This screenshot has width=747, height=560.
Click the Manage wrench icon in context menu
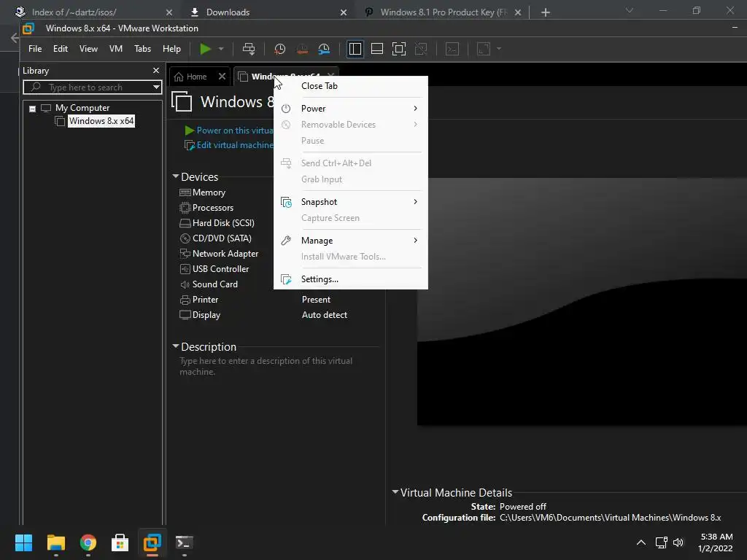click(x=286, y=241)
